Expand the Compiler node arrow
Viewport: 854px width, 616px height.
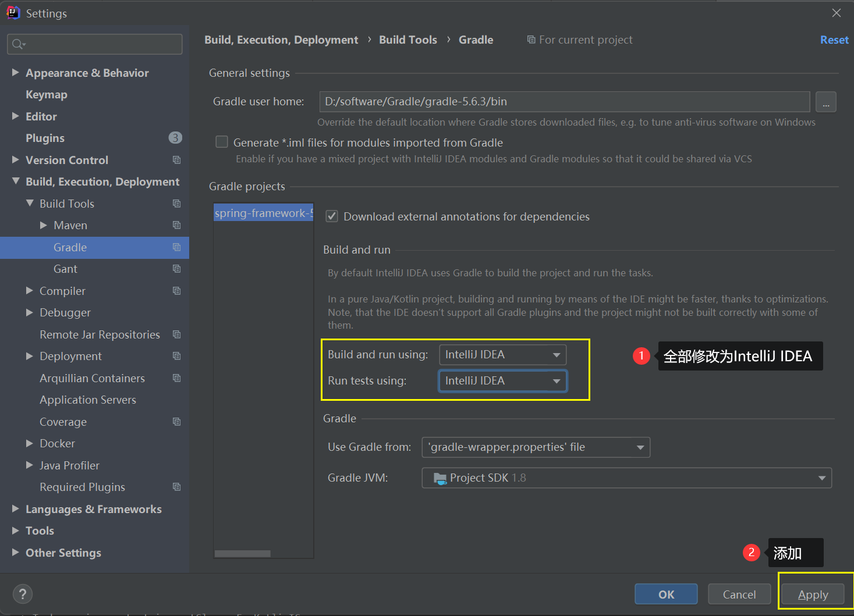click(30, 290)
